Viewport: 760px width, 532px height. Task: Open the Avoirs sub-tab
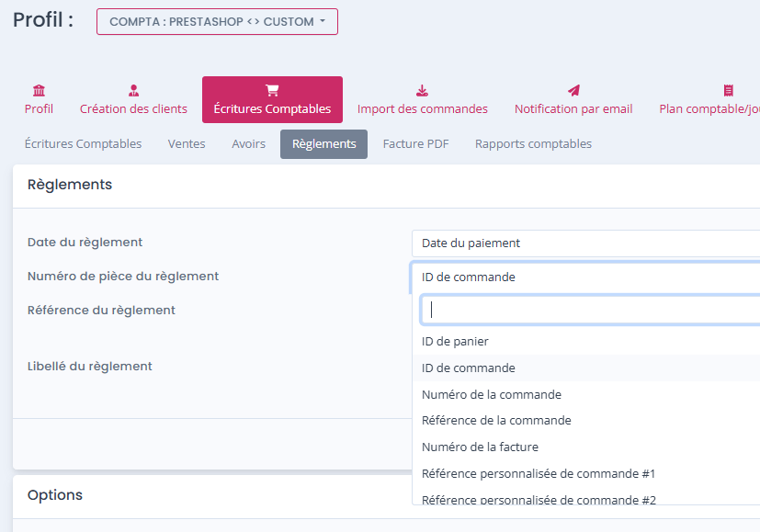click(249, 144)
